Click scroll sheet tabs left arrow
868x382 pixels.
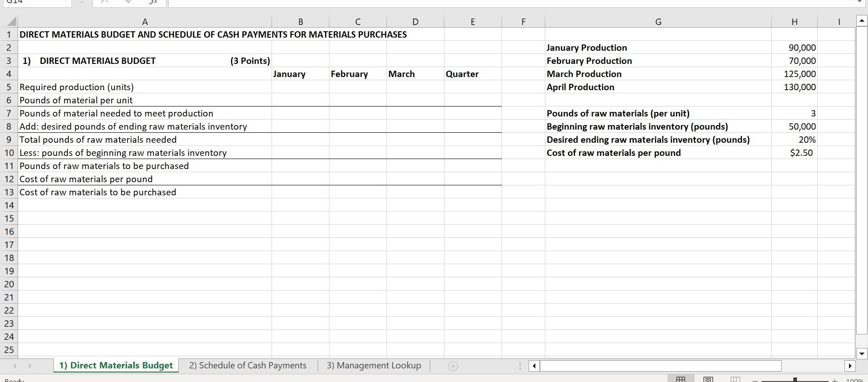click(x=15, y=366)
